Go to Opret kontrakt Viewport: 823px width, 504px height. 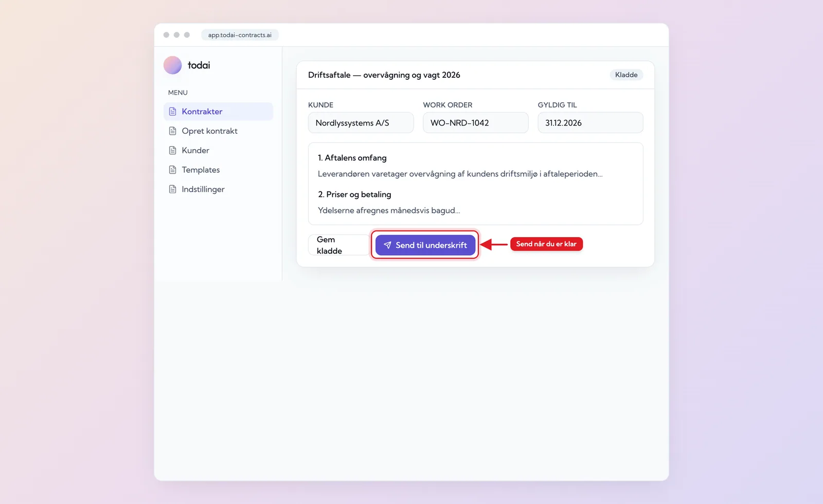218,131
